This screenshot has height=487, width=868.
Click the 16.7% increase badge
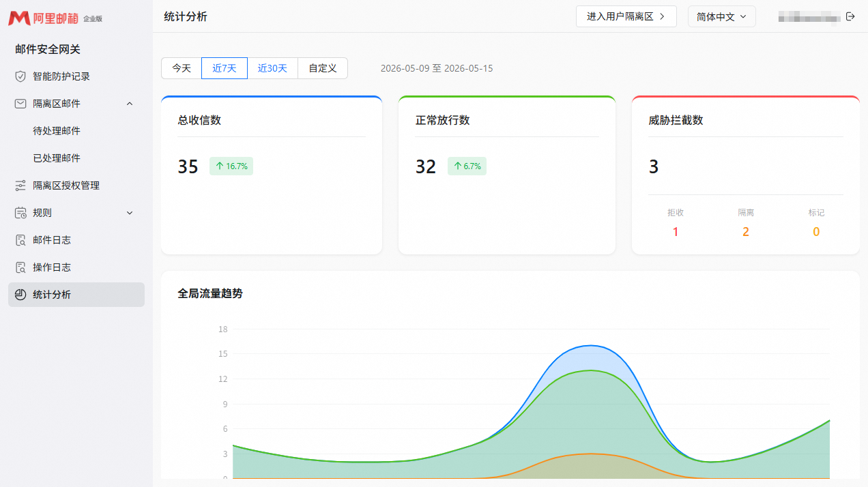pyautogui.click(x=231, y=166)
